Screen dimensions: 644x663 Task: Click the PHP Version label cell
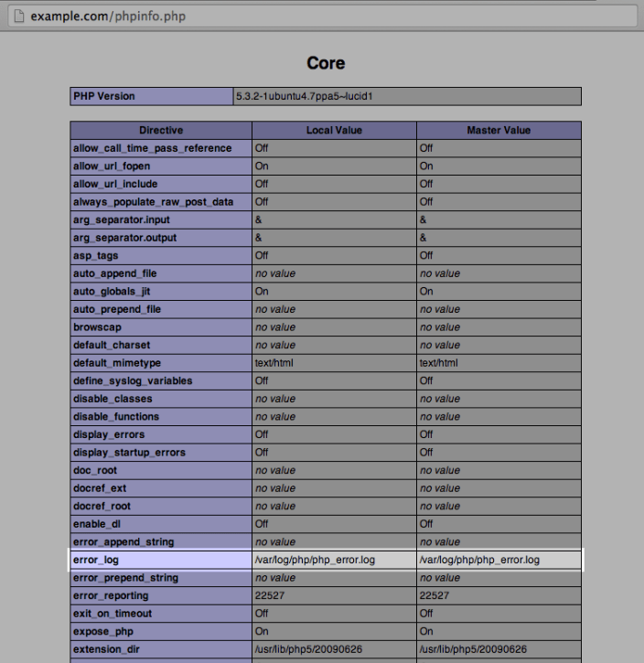tap(152, 96)
